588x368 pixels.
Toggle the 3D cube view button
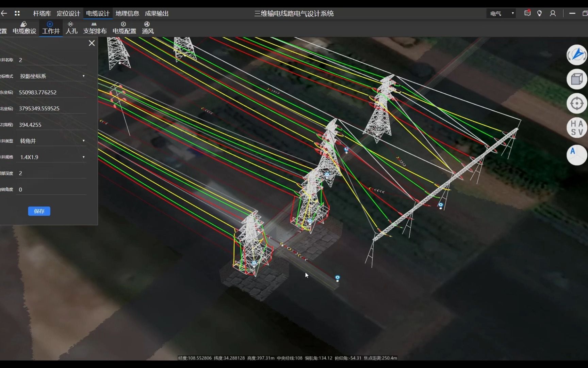[x=577, y=79]
